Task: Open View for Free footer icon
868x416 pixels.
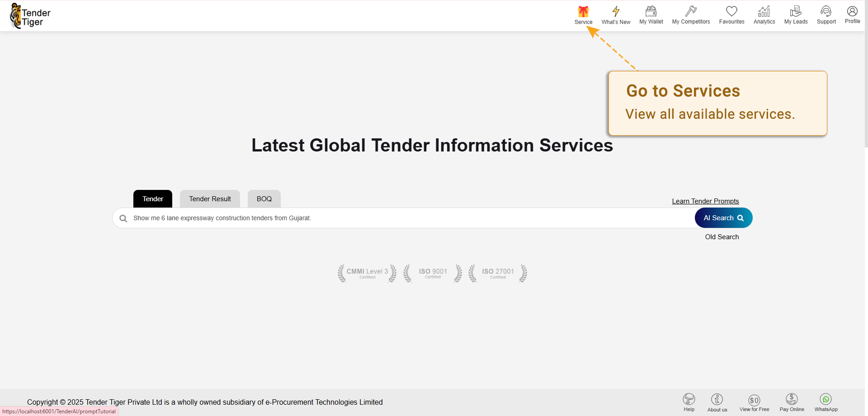Action: point(754,400)
